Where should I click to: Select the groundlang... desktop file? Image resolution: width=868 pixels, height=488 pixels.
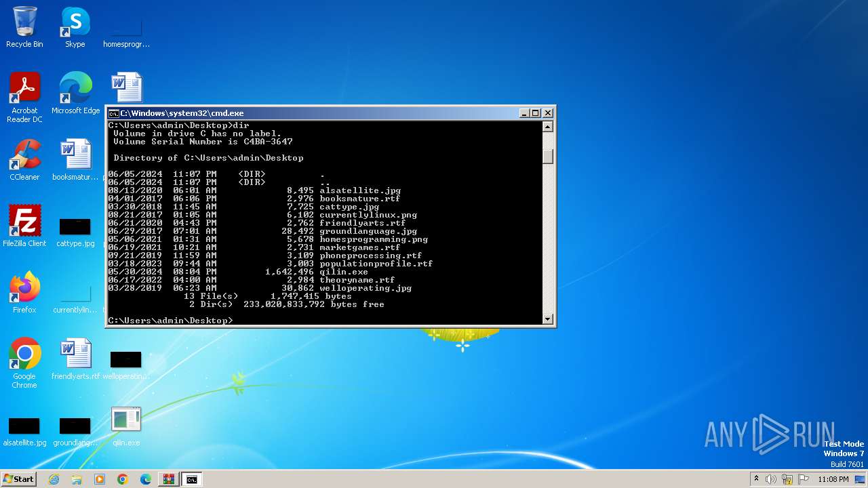coord(75,431)
